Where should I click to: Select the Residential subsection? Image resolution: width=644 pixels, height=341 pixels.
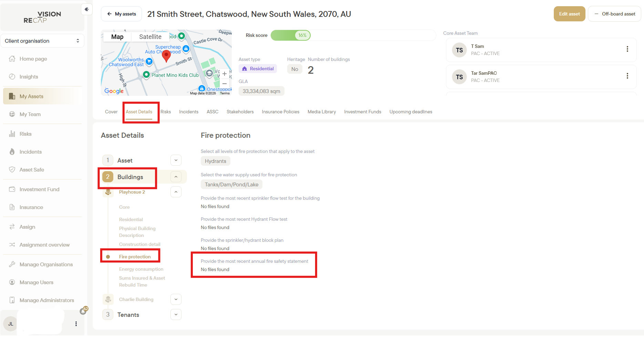(x=131, y=219)
